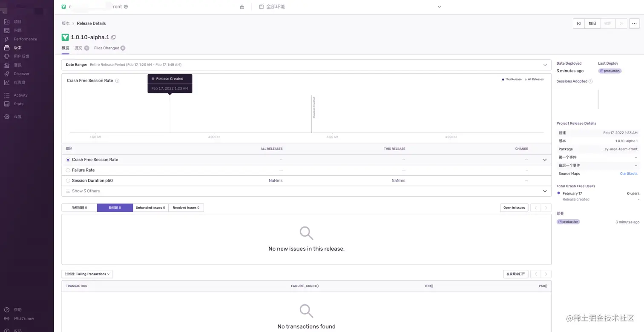644x332 pixels.
Task: Switch to the 概览 tab
Action: [65, 48]
